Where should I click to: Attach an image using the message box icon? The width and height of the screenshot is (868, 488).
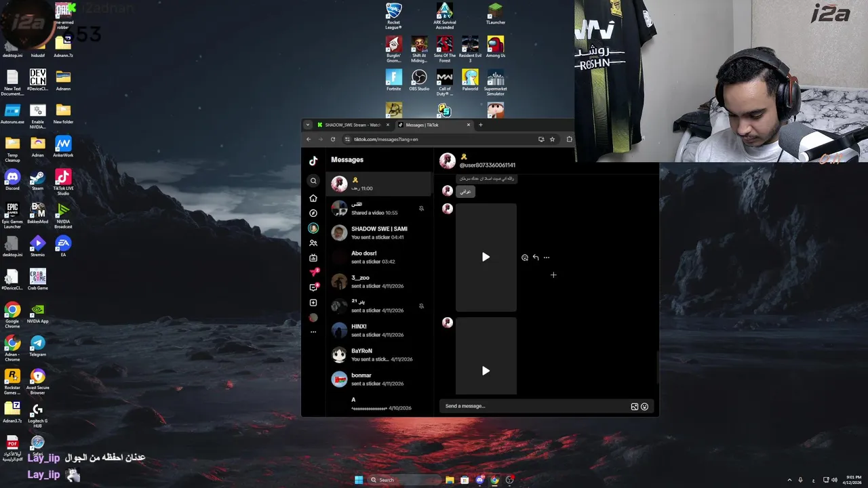[x=635, y=407]
